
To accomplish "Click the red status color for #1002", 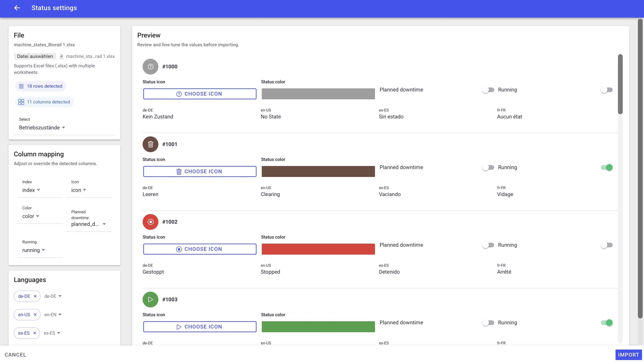I will 318,249.
